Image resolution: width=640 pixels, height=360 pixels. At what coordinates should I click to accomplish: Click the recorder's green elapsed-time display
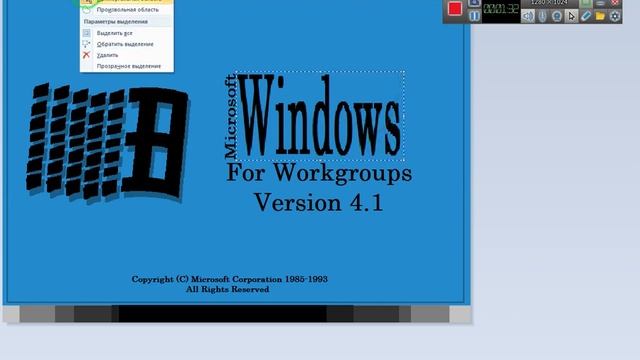coord(501,9)
